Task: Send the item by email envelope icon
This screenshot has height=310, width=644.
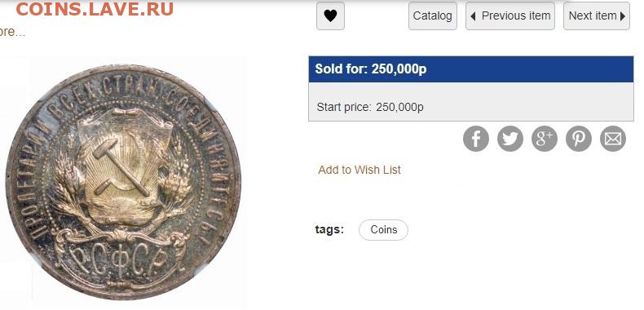Action: tap(613, 139)
